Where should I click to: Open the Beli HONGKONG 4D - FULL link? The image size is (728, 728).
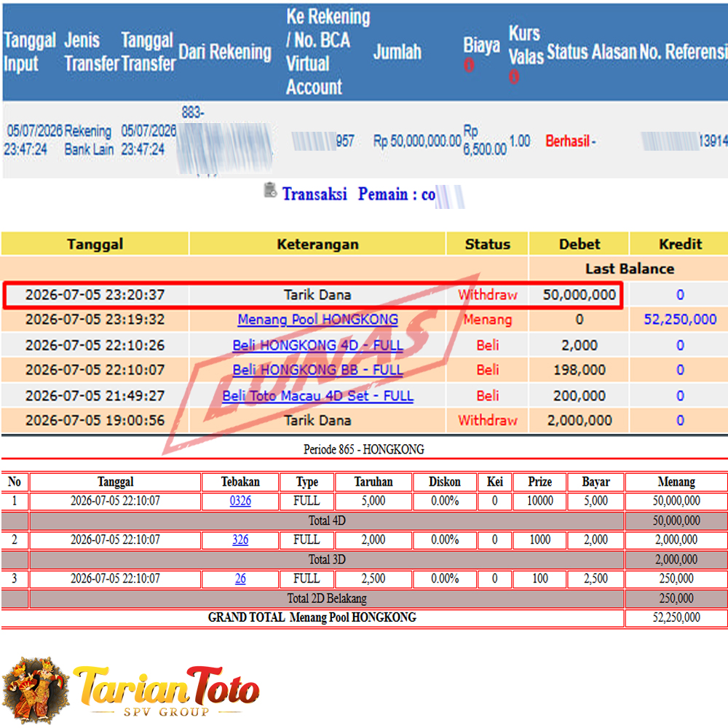pos(317,345)
